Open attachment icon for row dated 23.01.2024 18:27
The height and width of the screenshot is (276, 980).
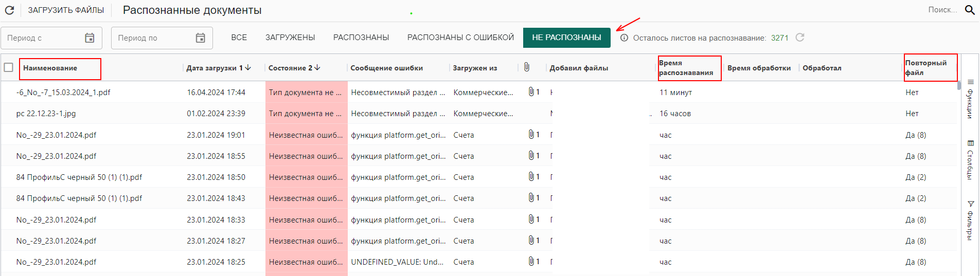531,240
